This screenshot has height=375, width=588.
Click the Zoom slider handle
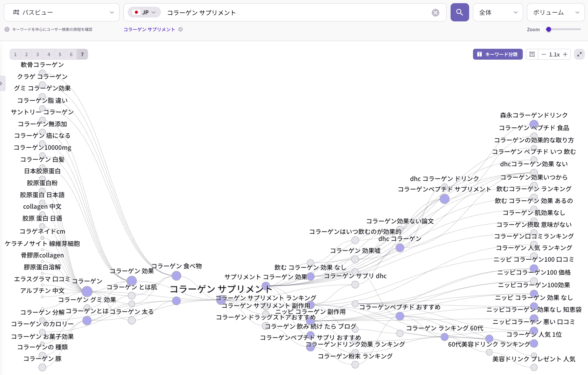(549, 29)
